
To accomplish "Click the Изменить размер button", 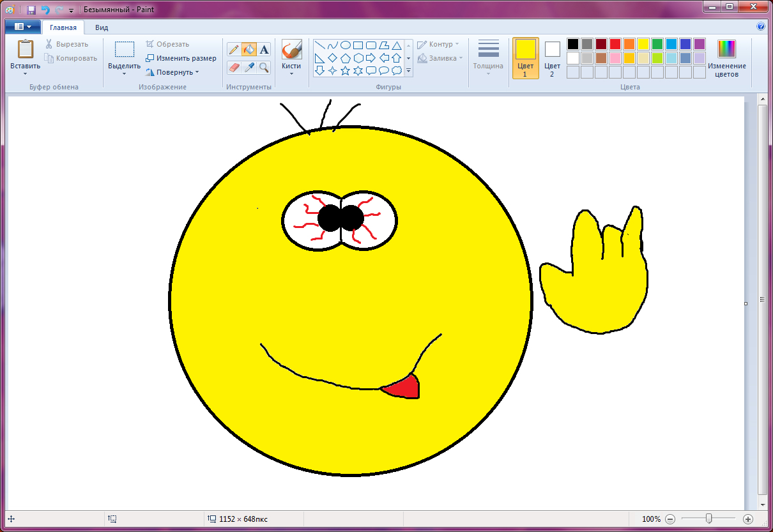I will pyautogui.click(x=181, y=58).
